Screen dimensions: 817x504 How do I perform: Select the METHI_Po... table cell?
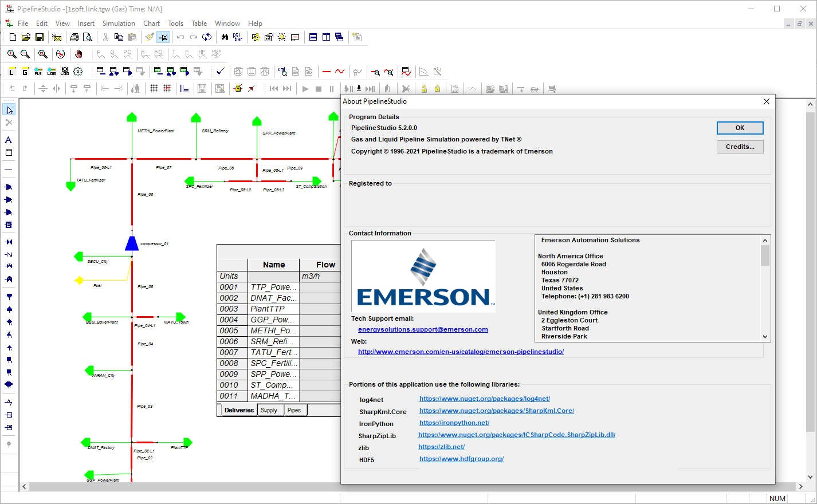tap(273, 330)
